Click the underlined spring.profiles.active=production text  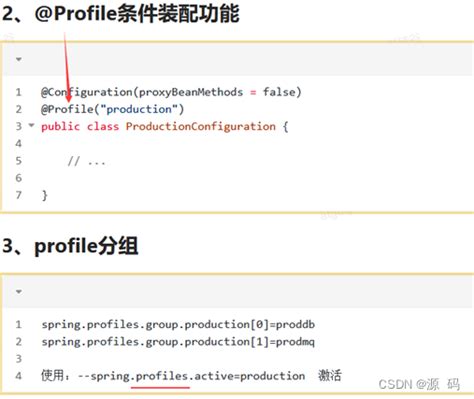(x=198, y=376)
